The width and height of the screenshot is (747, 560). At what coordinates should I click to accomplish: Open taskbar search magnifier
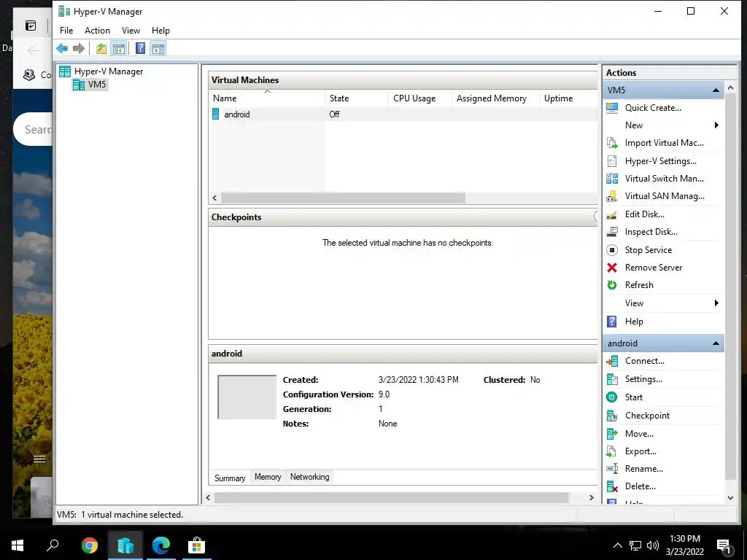click(53, 545)
